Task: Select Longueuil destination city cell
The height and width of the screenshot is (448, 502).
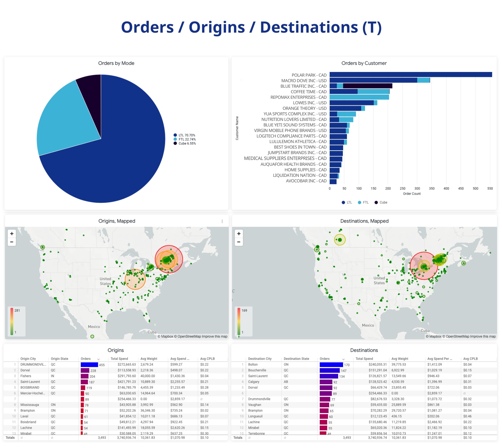Action: click(255, 417)
